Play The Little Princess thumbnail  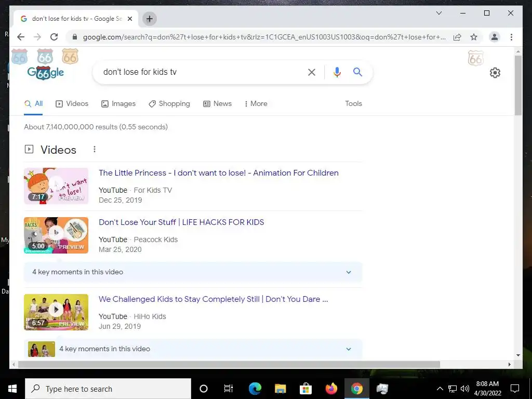coord(56,186)
